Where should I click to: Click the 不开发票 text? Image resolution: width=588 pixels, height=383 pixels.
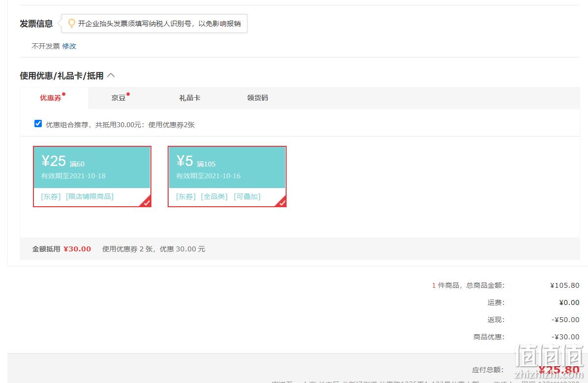click(46, 46)
